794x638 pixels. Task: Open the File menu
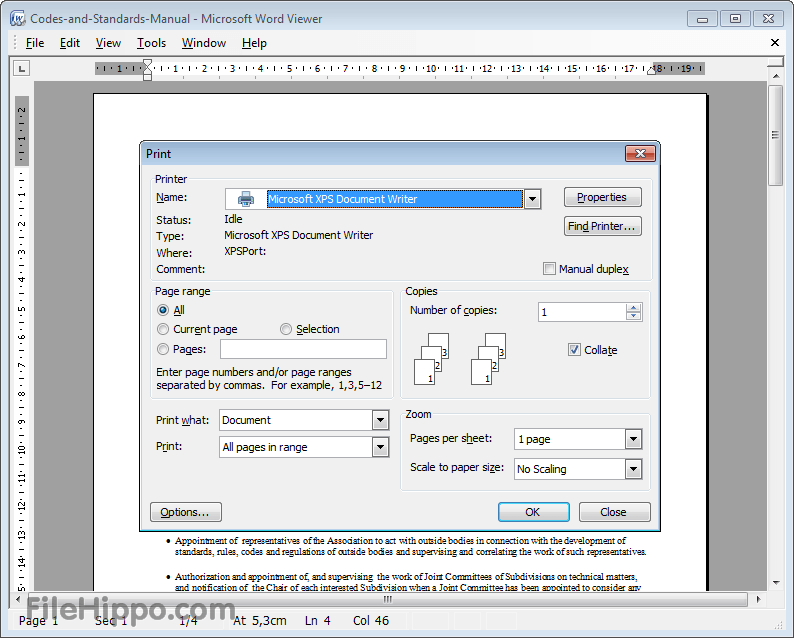[35, 43]
